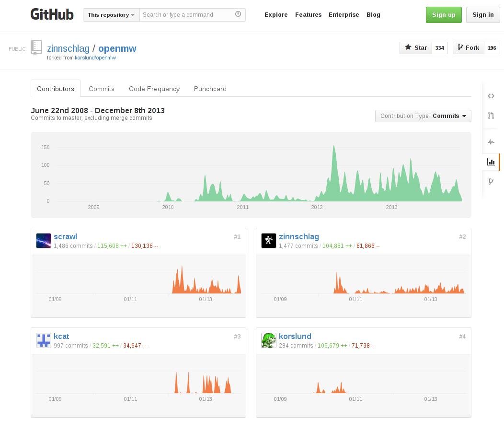
Task: Click scrawl's avatar image
Action: [44, 241]
